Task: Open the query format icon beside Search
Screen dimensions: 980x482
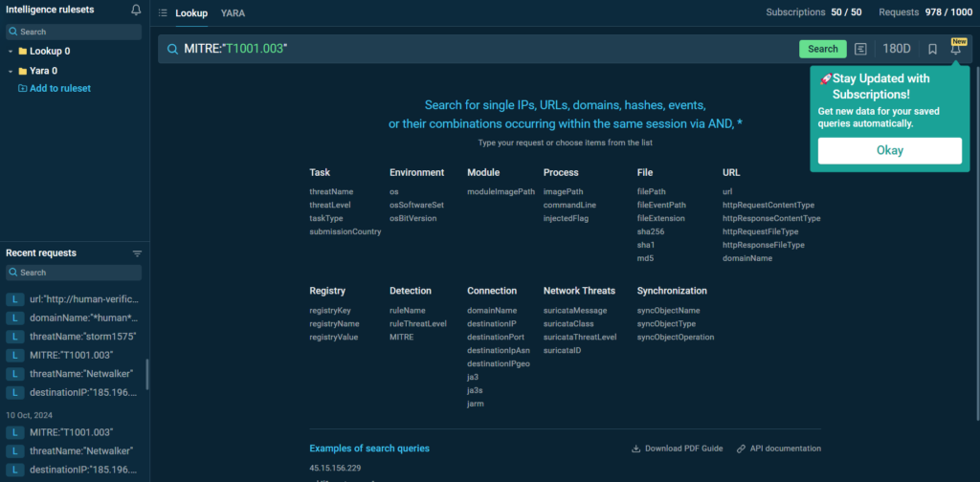Action: point(860,49)
